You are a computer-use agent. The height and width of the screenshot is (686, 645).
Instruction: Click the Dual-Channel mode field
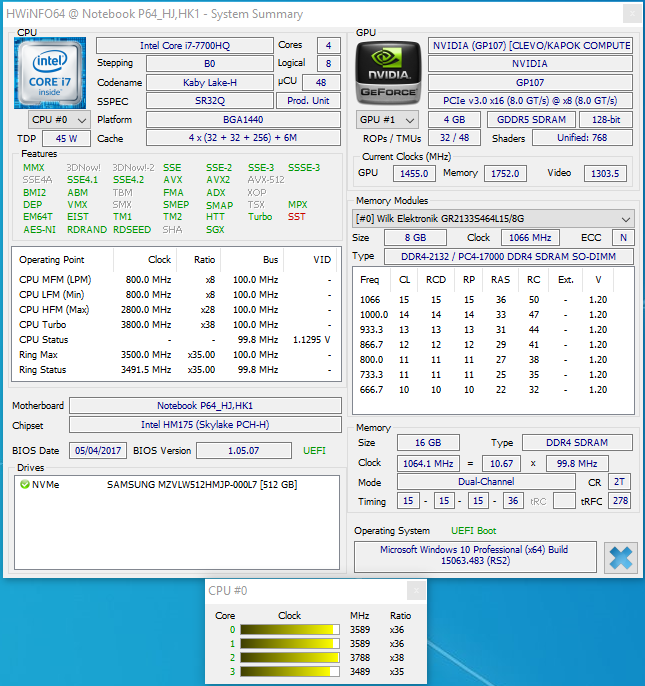[486, 482]
